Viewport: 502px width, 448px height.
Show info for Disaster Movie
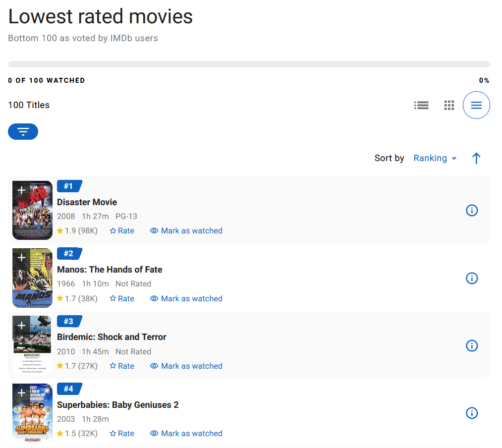pos(472,211)
